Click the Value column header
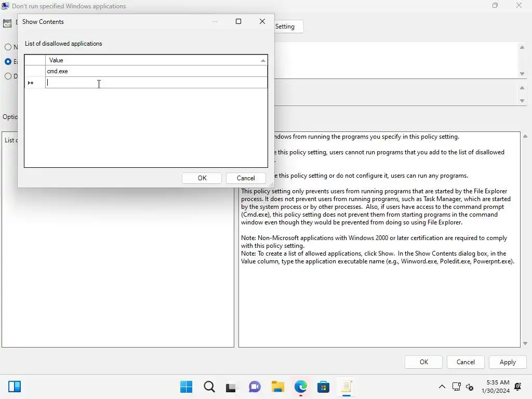This screenshot has height=399, width=532. 156,60
